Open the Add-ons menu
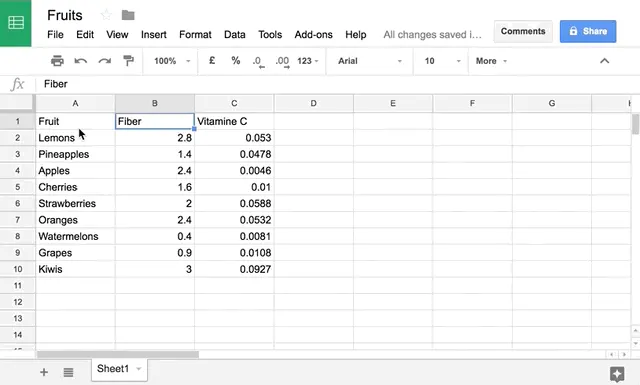Viewport: 640px width, 385px height. pos(313,35)
